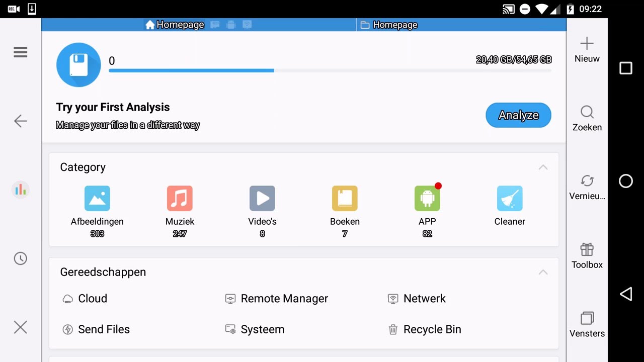Tap the X close icon in left sidebar

[20, 327]
